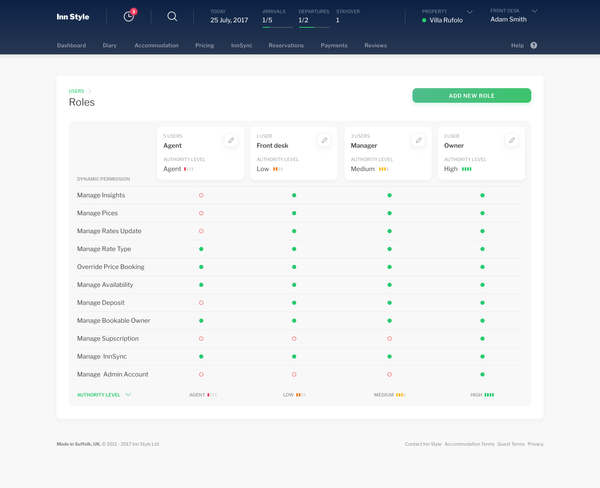Screen dimensions: 600x488
Task: Toggle Manage Admin Account permission for Manager
Action: coord(389,374)
